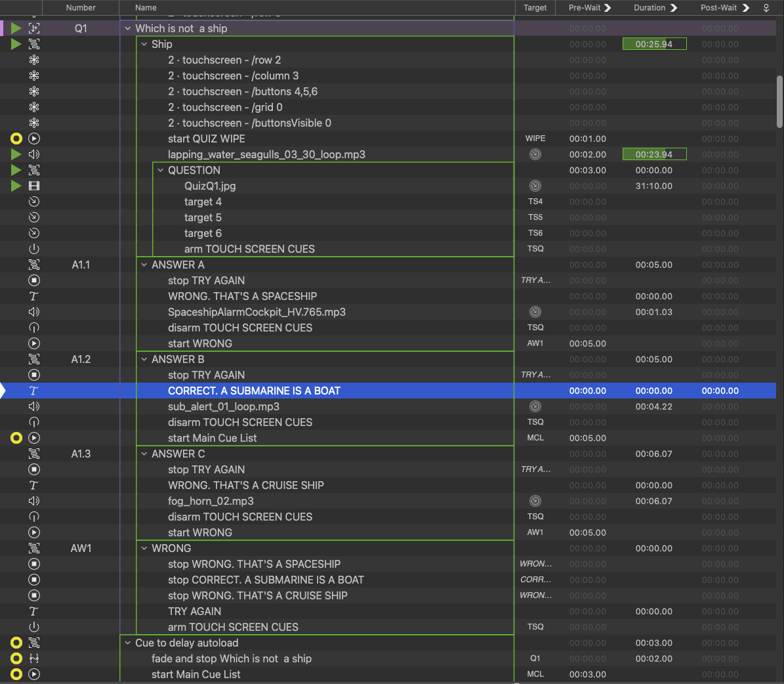The image size is (784, 684).
Task: Collapse the Ship group cue
Action: (144, 44)
